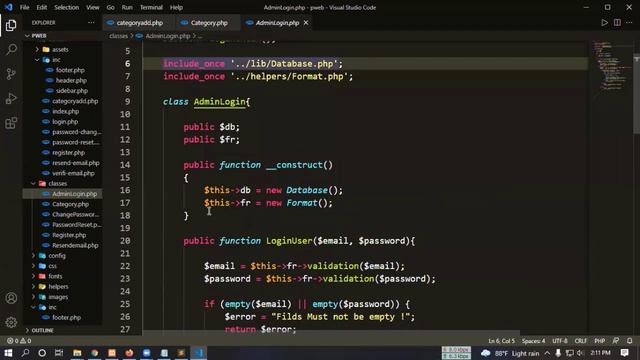The width and height of the screenshot is (640, 360).
Task: Open the Terminal menu
Action: pos(151,7)
